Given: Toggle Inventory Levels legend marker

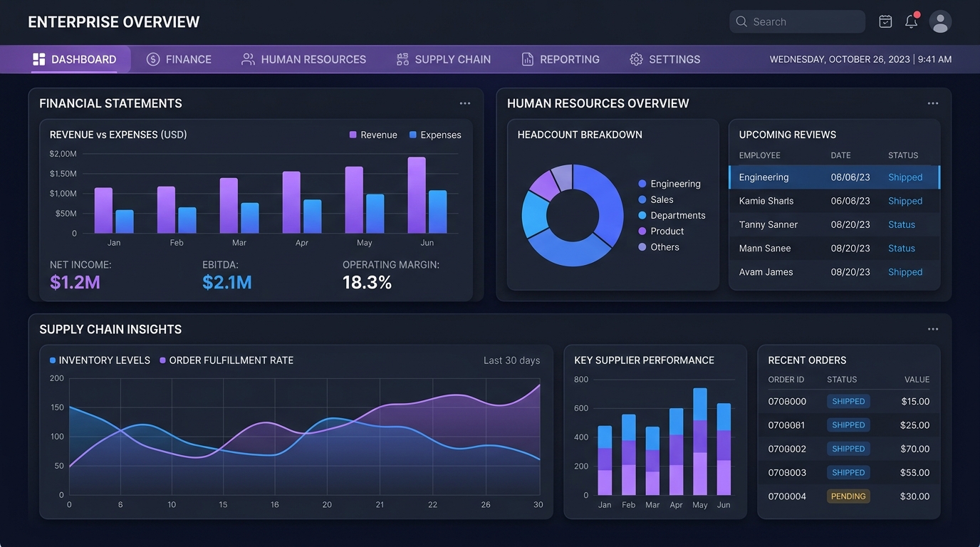Looking at the screenshot, I should coord(53,360).
